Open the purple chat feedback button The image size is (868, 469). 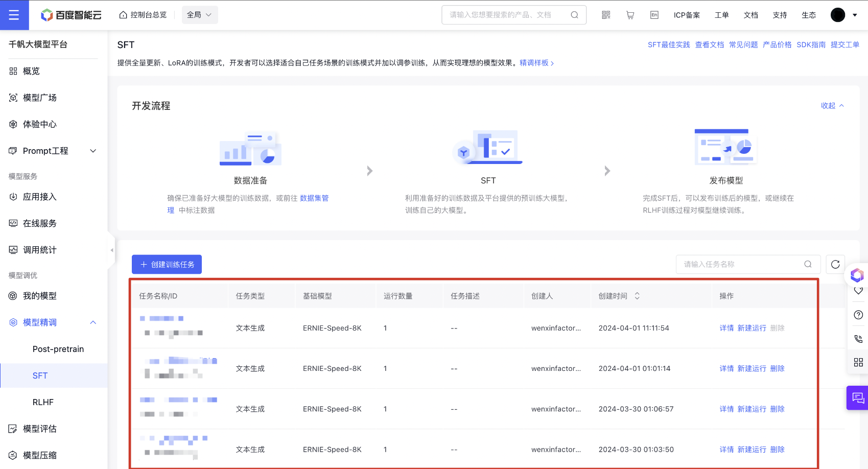(x=858, y=398)
